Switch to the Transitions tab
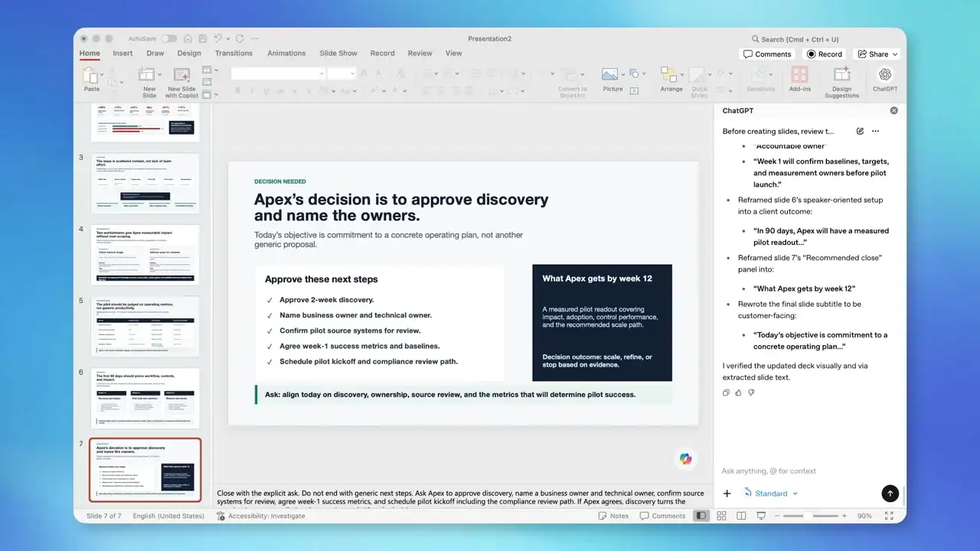The width and height of the screenshot is (980, 551). (234, 54)
